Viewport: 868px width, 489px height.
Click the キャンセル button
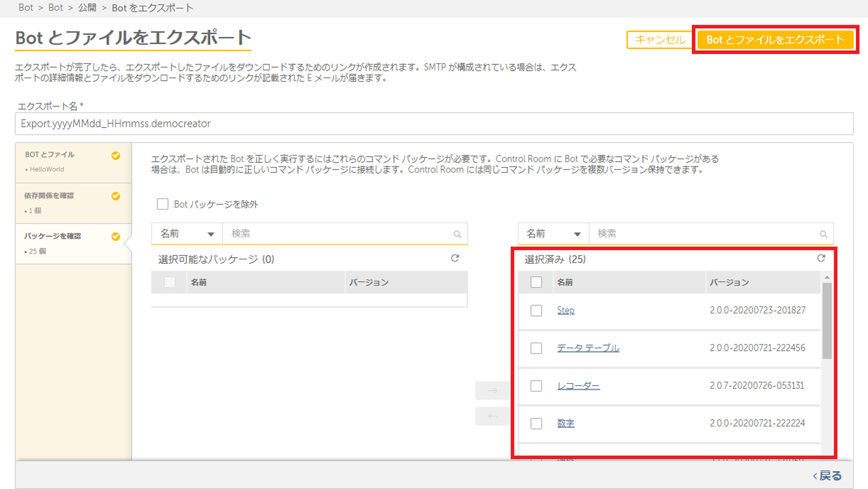point(659,40)
